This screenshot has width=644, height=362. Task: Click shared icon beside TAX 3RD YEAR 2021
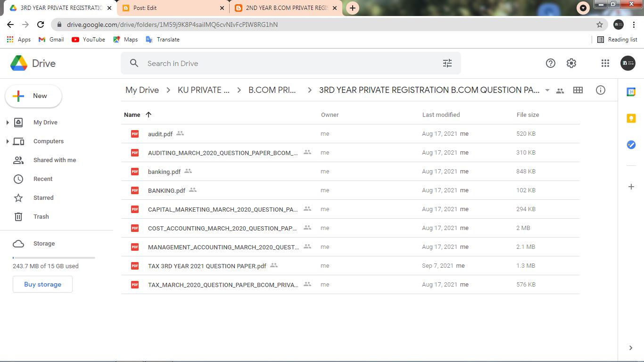pyautogui.click(x=274, y=265)
